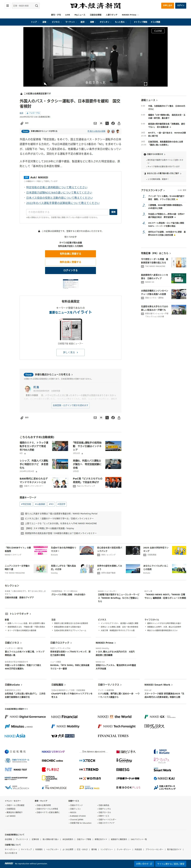Click the Think! badge above the article

pyautogui.click(x=26, y=131)
